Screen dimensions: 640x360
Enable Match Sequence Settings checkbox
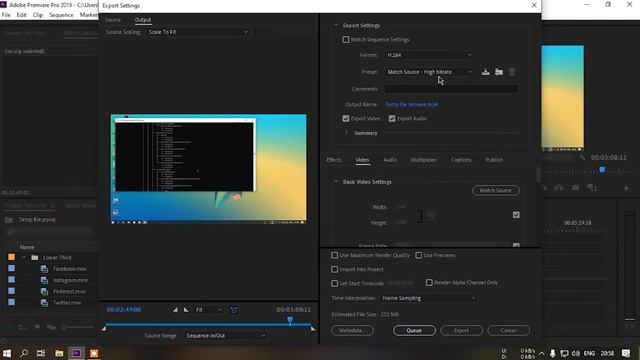[x=346, y=40]
